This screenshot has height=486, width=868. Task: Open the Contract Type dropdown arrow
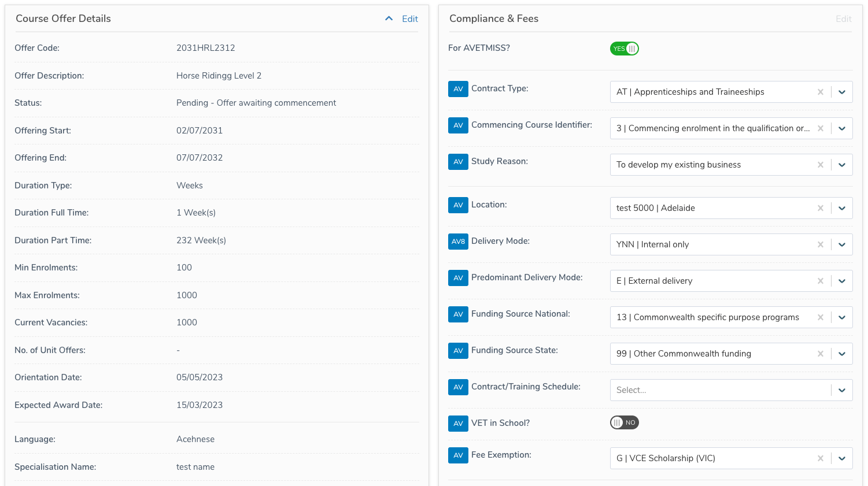click(842, 92)
